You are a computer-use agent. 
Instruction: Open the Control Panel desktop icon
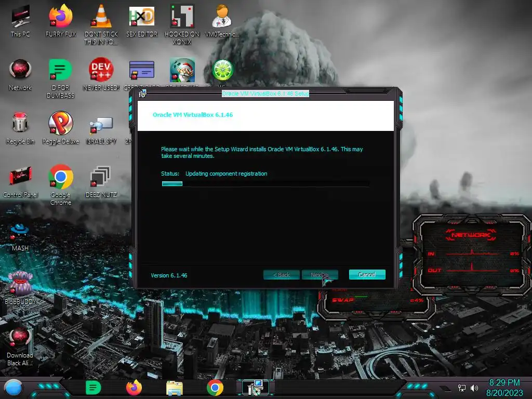point(20,182)
